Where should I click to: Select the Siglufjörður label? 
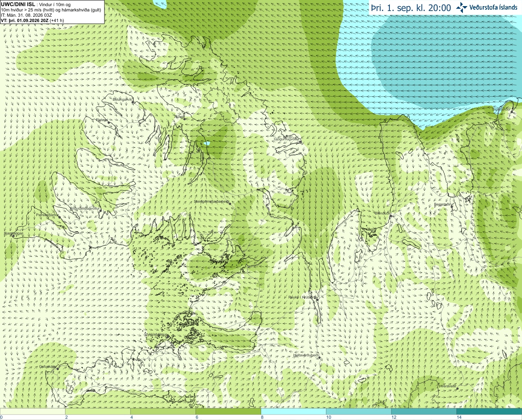tap(502, 109)
